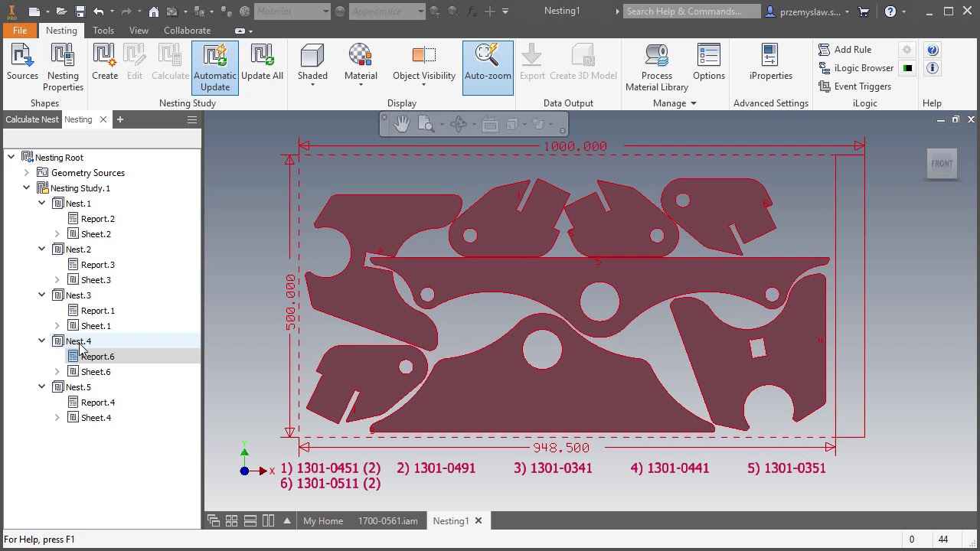Screen dimensions: 980x551
Task: Open the Process Material Library tool
Action: tap(656, 67)
